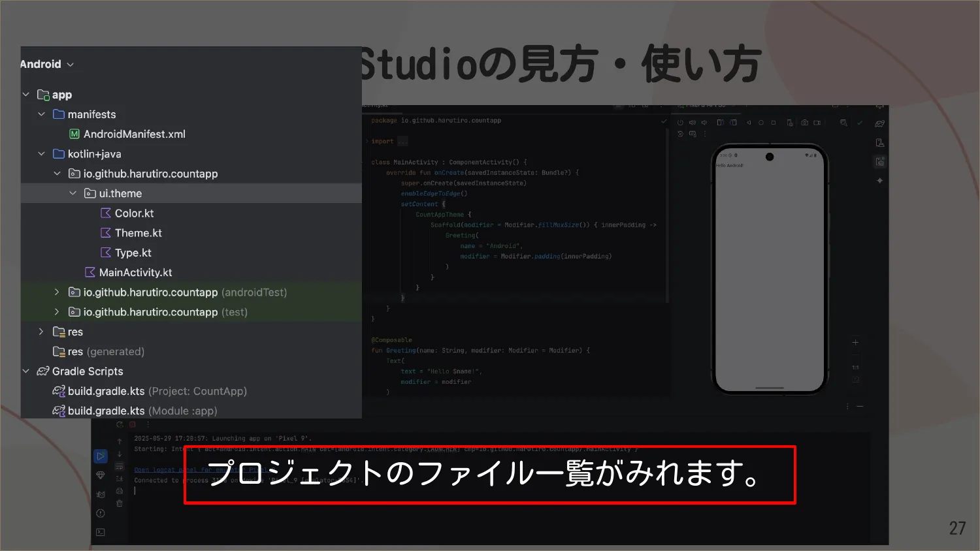Toggle the Running Devices sidebar button
This screenshot has height=551, width=980.
[x=879, y=161]
